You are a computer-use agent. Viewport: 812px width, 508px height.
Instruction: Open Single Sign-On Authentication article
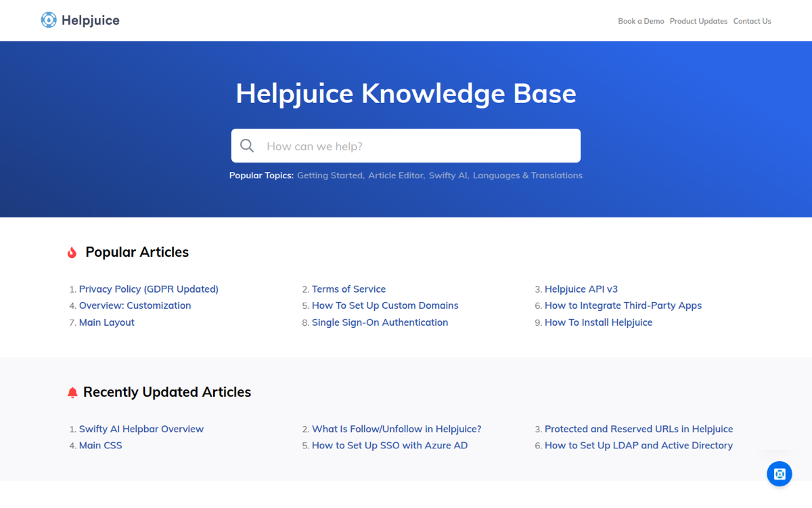(380, 322)
